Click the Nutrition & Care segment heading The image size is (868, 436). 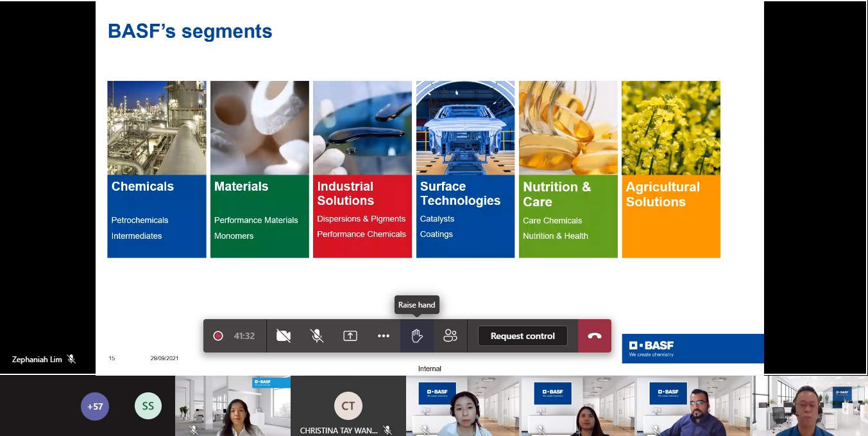pos(557,194)
